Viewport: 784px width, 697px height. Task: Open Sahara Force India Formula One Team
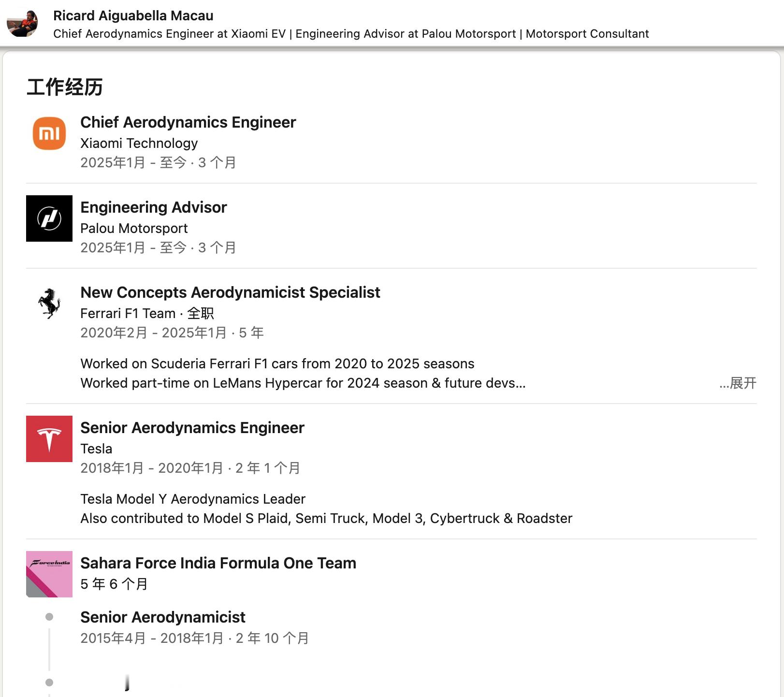(x=218, y=563)
